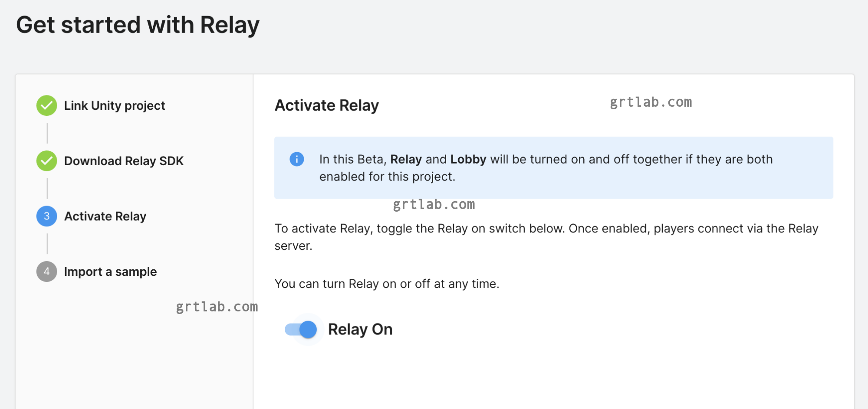
Task: Toggle Relay off using the Relay On switch
Action: click(x=302, y=329)
